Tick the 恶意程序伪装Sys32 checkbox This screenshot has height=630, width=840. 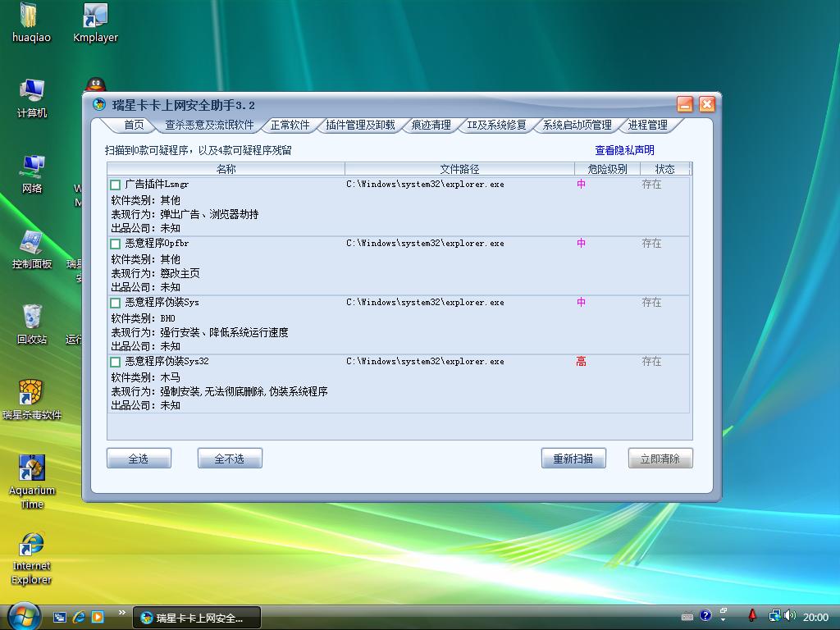[115, 362]
